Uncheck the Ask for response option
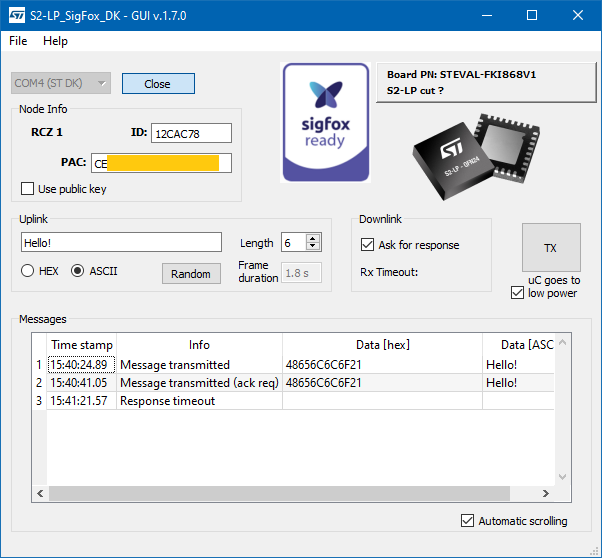602x558 pixels. [x=367, y=245]
